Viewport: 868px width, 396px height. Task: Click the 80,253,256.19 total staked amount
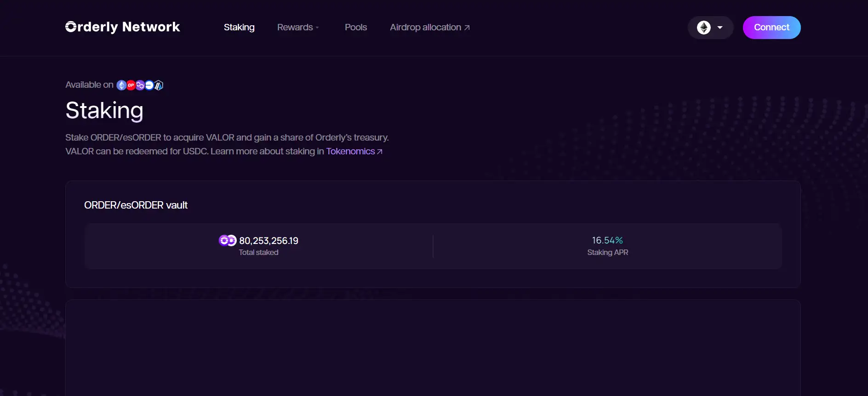click(x=268, y=241)
